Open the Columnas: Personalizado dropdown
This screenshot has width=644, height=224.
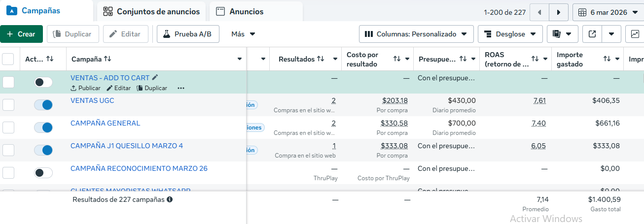(416, 34)
